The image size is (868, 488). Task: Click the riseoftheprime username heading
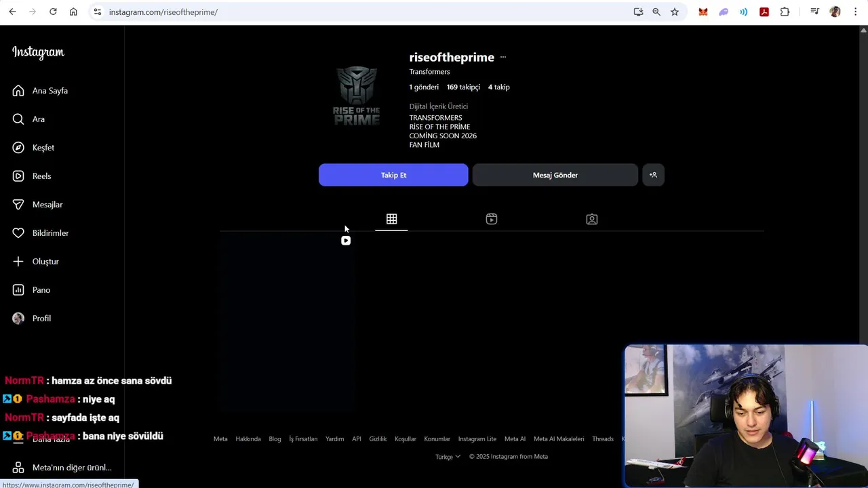point(452,58)
